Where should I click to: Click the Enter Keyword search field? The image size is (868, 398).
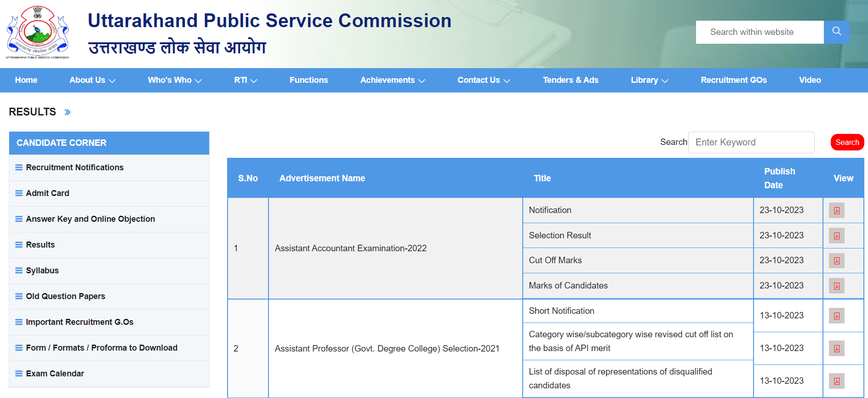point(751,142)
